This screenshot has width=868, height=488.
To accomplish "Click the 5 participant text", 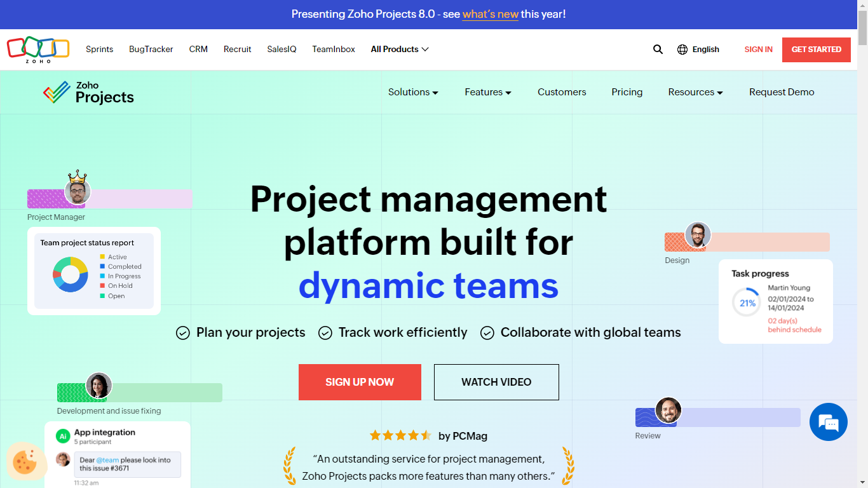I will (x=93, y=442).
